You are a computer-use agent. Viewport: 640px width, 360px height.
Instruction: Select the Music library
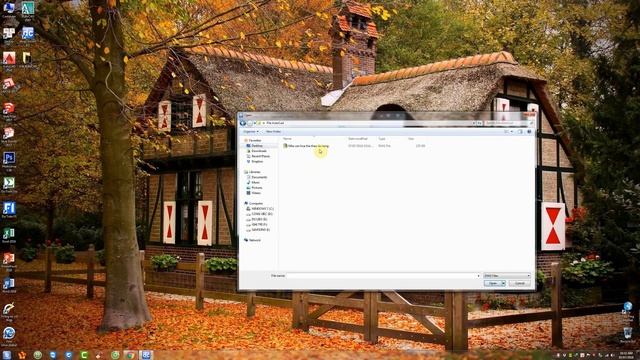256,182
